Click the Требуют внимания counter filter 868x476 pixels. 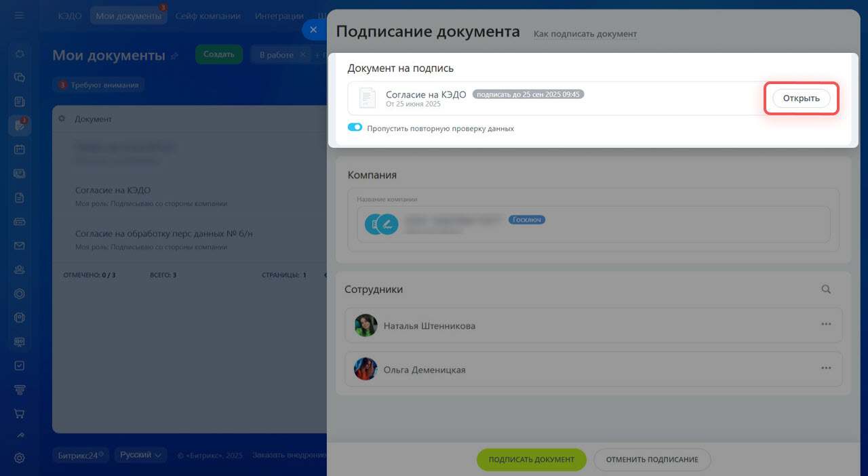(x=99, y=85)
